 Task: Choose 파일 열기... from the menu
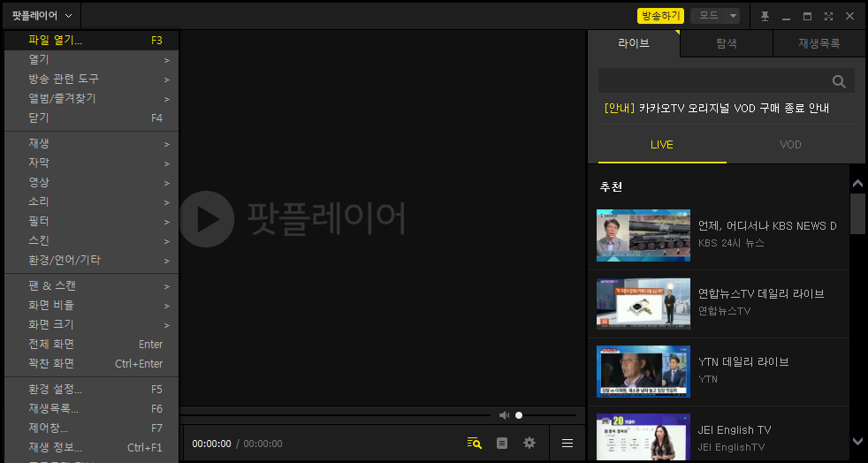[x=91, y=41]
